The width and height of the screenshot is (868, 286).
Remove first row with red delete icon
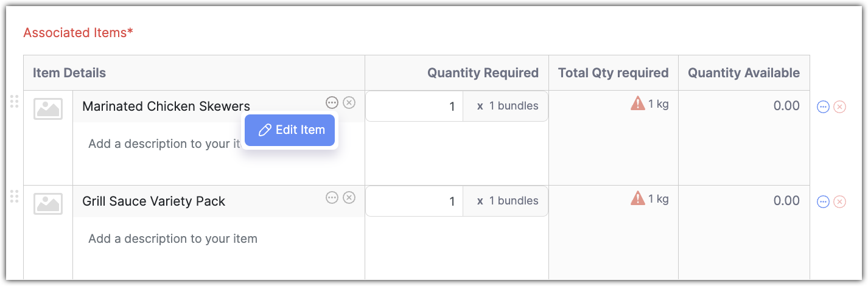pyautogui.click(x=839, y=107)
